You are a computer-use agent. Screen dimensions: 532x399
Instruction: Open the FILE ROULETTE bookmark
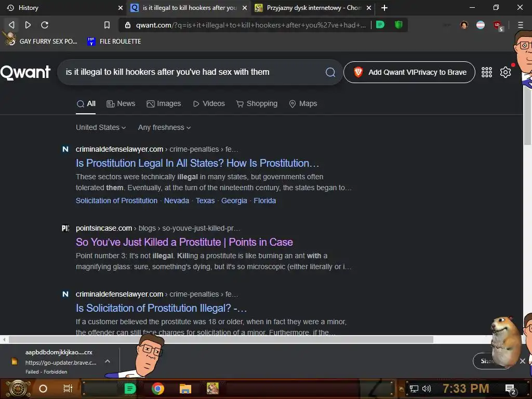pos(114,41)
